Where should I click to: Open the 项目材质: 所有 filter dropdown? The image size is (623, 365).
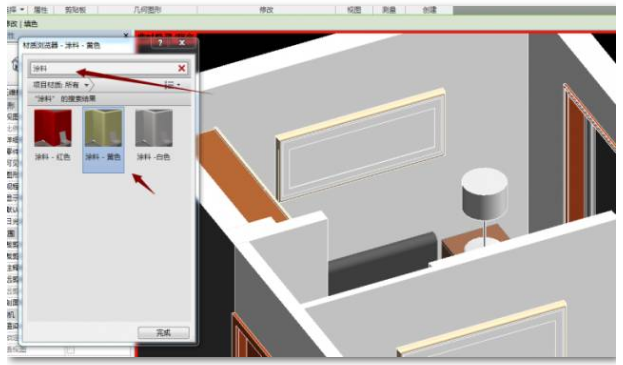pyautogui.click(x=61, y=85)
